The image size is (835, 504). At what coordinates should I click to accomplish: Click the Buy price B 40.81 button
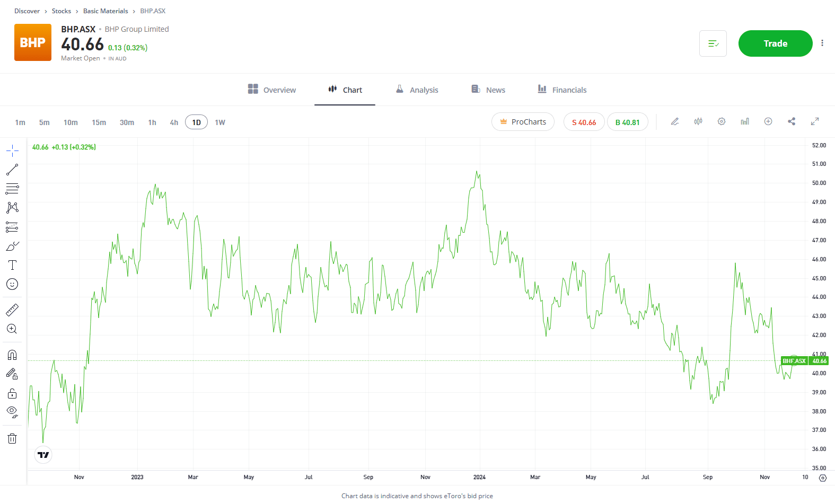click(x=627, y=122)
